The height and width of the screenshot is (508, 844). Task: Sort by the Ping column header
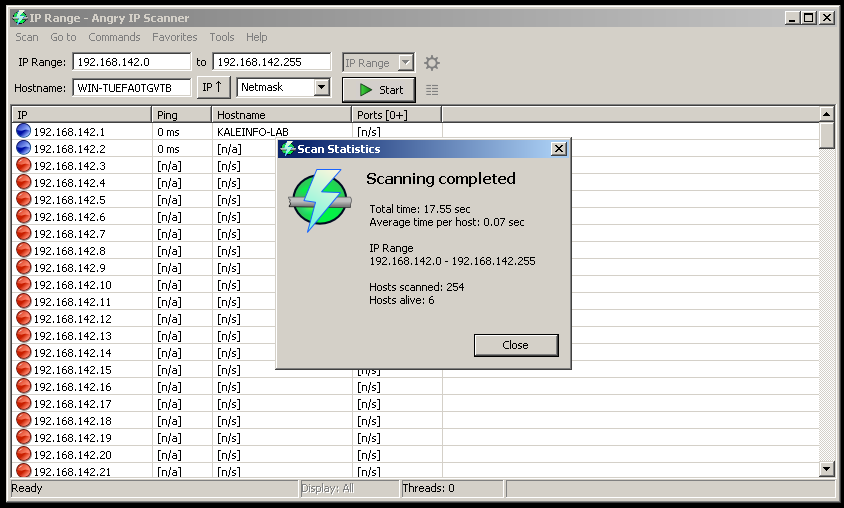coord(182,115)
